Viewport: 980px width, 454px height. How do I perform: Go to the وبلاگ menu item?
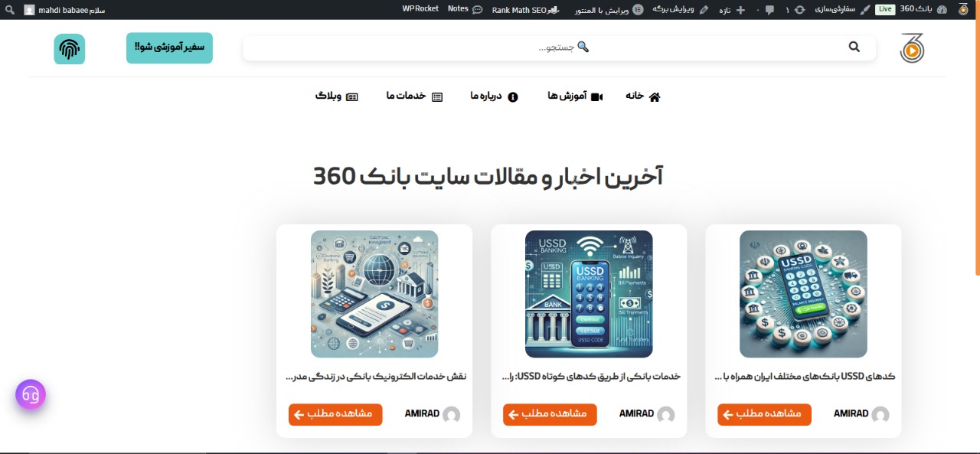click(x=337, y=96)
